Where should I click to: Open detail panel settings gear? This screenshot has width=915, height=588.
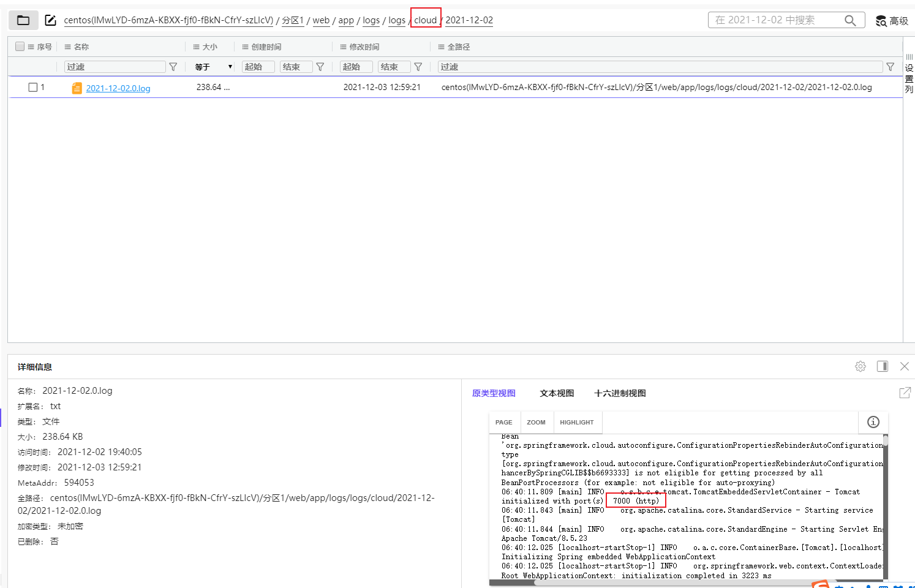coord(860,366)
